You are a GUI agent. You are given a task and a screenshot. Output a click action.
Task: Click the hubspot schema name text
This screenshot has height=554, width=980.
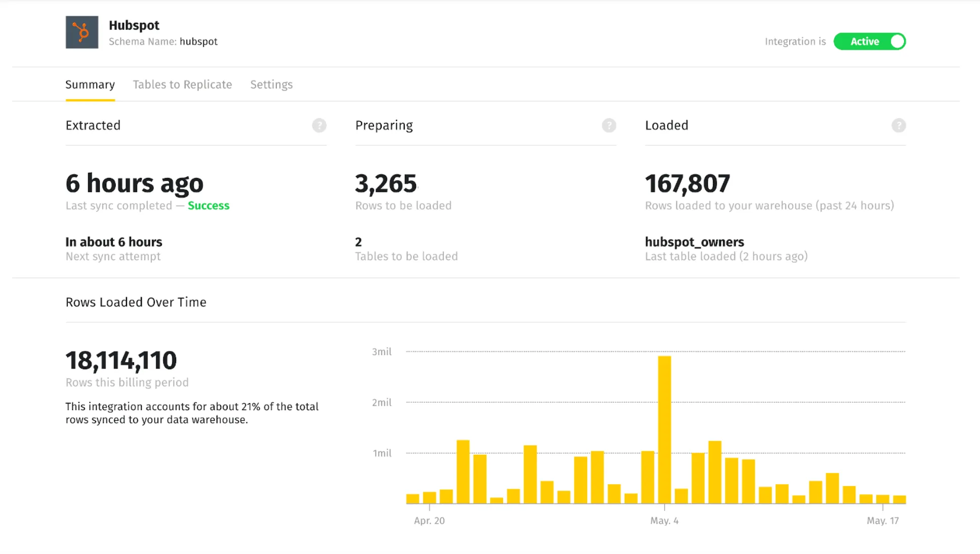tap(198, 42)
